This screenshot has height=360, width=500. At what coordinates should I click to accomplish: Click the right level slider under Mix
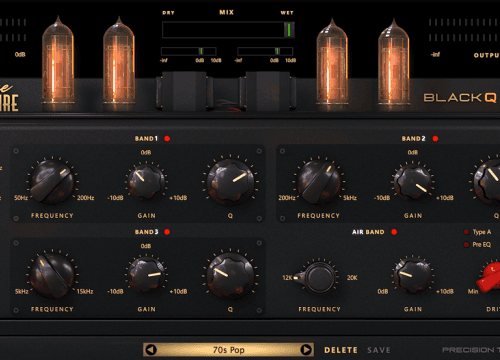[265, 51]
